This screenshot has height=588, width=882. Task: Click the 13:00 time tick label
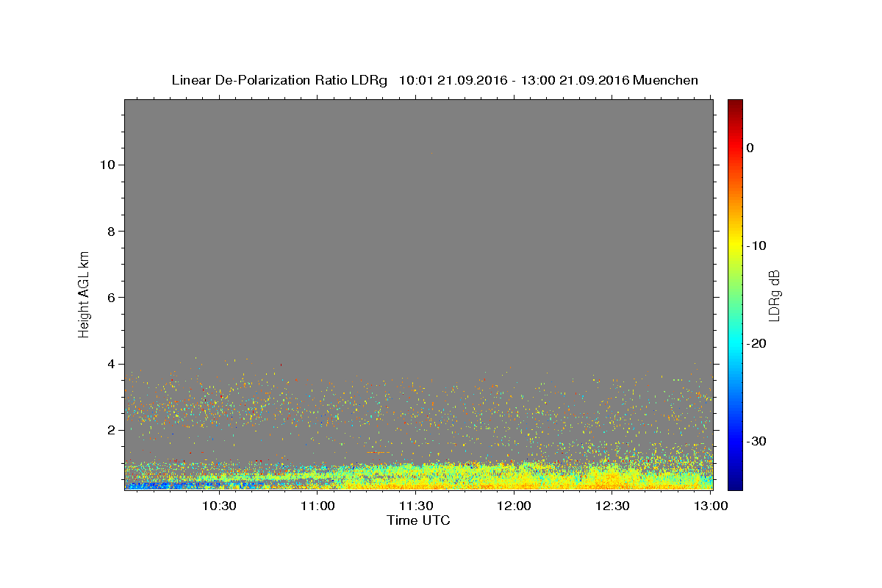[710, 506]
